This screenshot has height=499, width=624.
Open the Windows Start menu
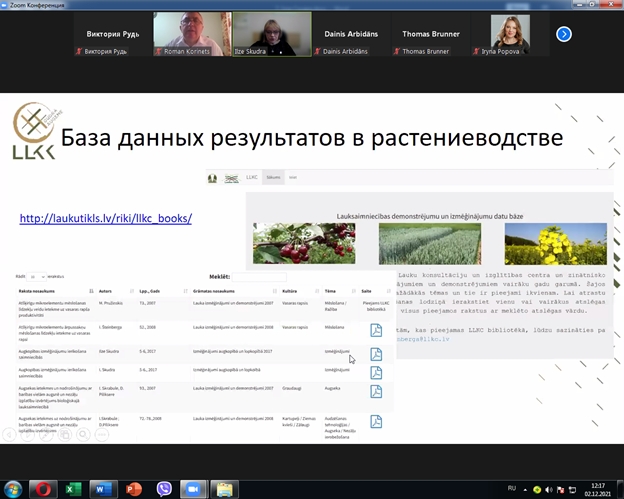tap(14, 489)
